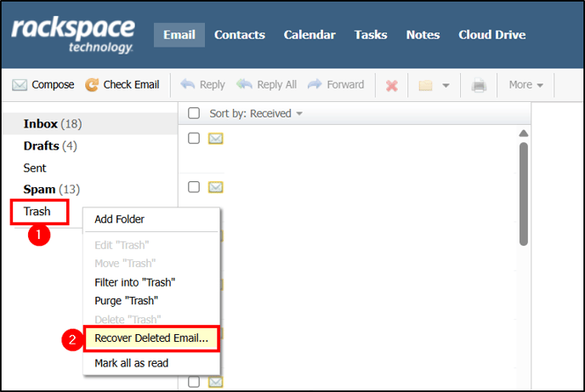Click the Reply All arrows icon
Screen dimensions: 585x392
coord(244,84)
